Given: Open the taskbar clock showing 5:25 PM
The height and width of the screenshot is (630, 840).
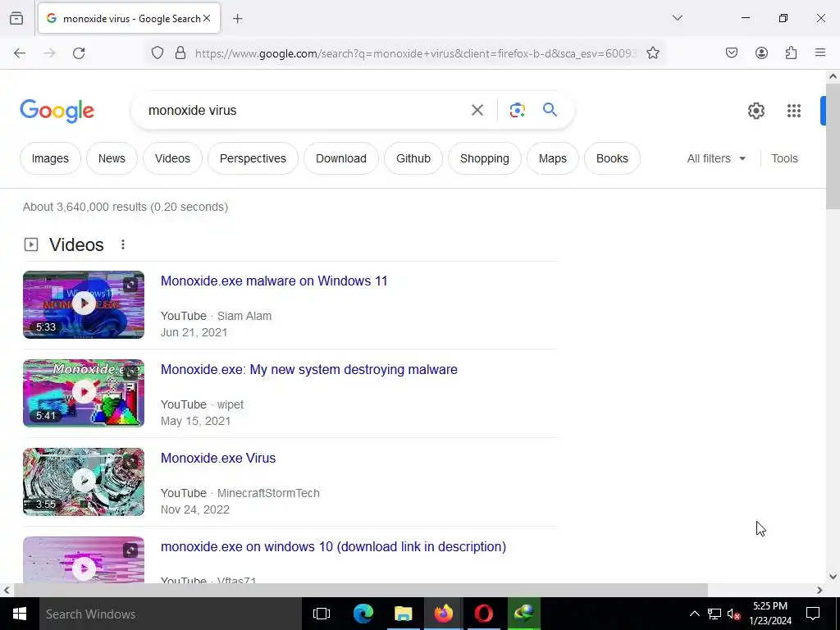Looking at the screenshot, I should [769, 614].
